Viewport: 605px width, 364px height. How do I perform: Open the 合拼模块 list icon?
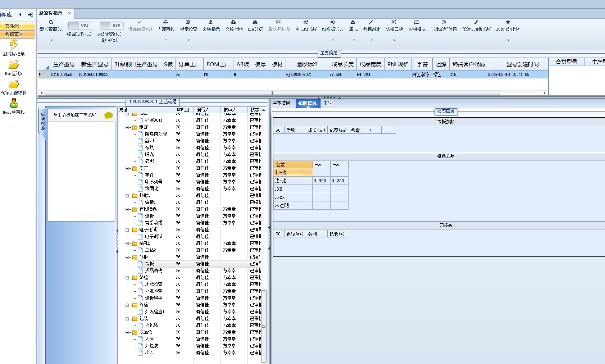tap(417, 22)
